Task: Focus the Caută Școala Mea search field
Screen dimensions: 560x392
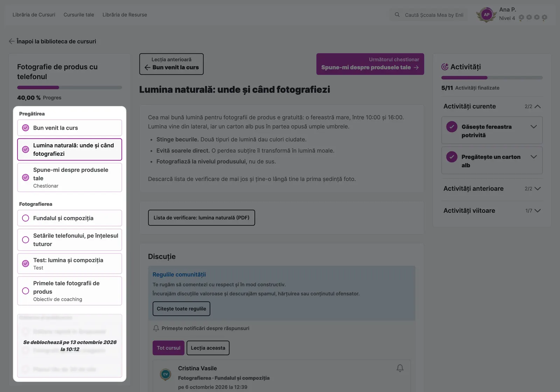Action: (x=428, y=15)
